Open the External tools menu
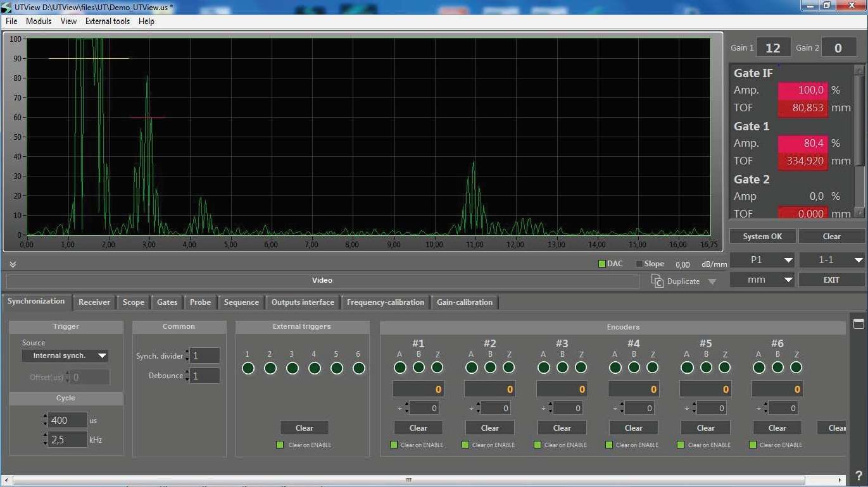 click(108, 21)
